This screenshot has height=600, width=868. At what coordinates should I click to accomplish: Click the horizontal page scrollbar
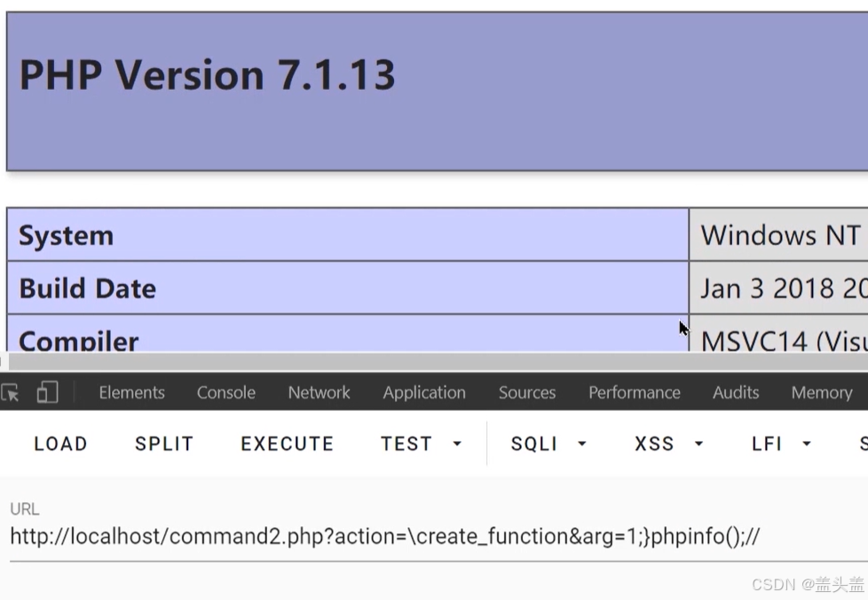tap(438, 362)
